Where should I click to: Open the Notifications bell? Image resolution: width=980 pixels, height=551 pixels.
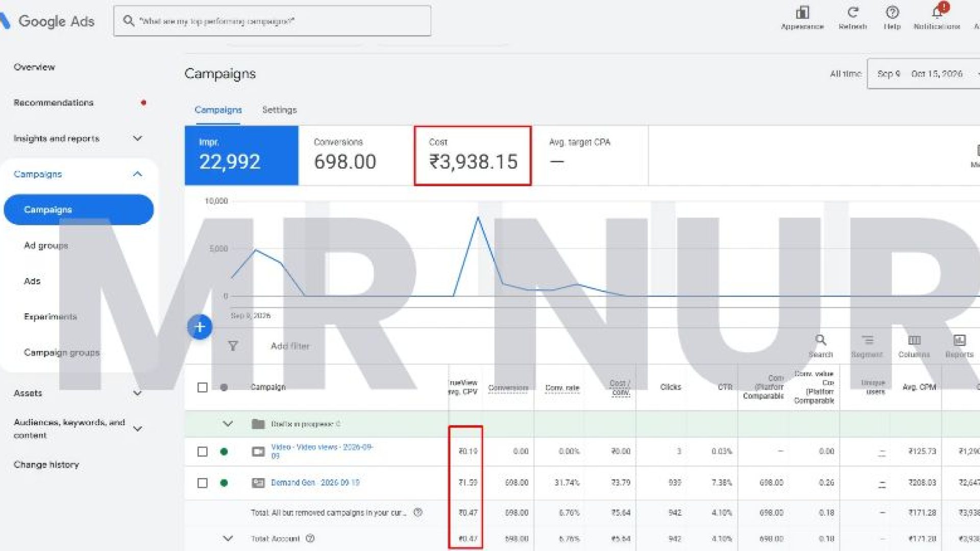click(938, 12)
